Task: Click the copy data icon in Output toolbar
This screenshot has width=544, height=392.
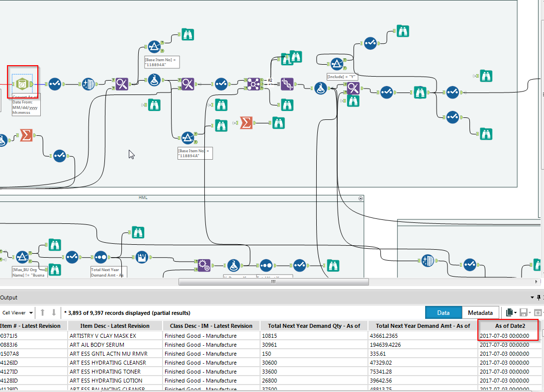Action: (510, 312)
